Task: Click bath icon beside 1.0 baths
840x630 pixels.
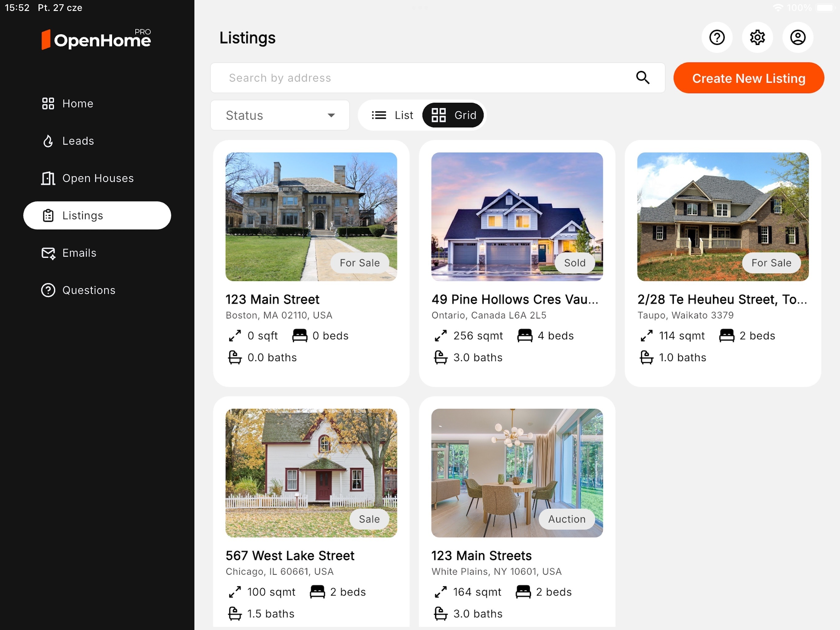Action: point(646,357)
